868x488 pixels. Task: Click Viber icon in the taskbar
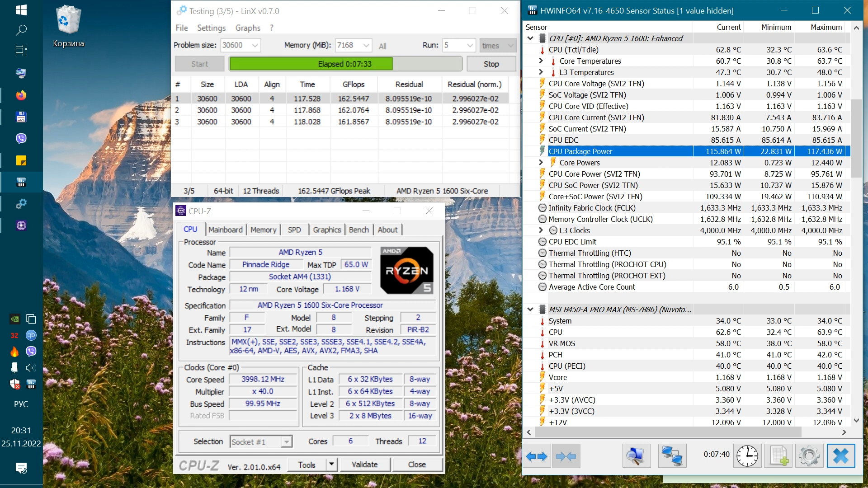click(x=21, y=139)
